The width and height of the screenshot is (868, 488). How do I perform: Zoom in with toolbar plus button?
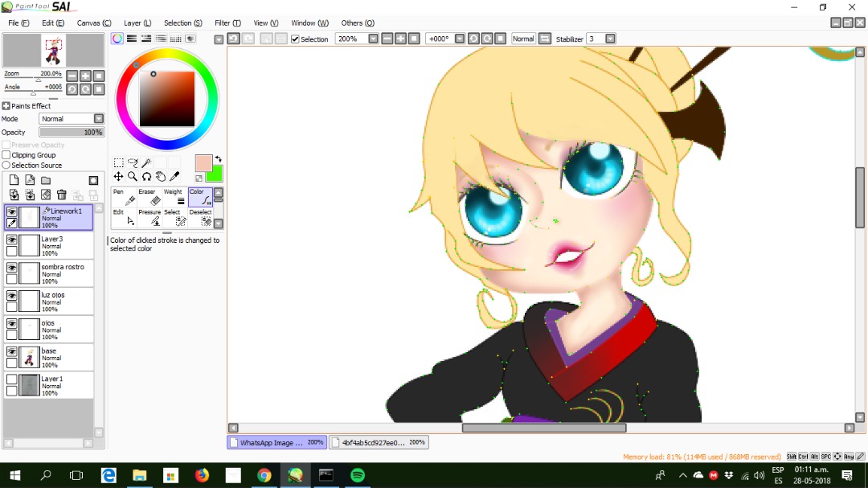pyautogui.click(x=401, y=39)
